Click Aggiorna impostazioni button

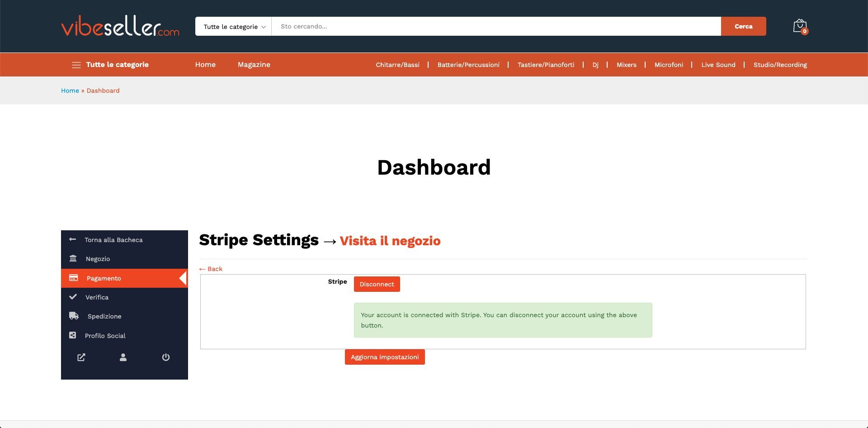pos(385,357)
